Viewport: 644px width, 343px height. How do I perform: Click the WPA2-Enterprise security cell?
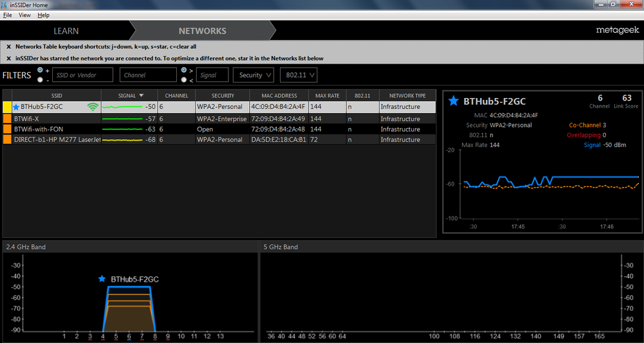223,119
